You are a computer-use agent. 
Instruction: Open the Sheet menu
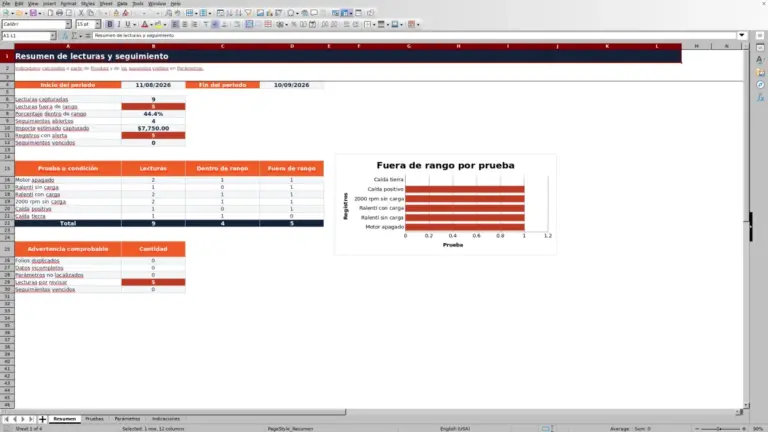pyautogui.click(x=106, y=3)
